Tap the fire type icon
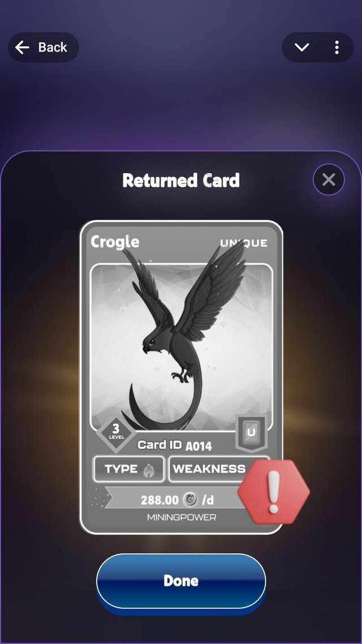The image size is (362, 644). click(149, 470)
